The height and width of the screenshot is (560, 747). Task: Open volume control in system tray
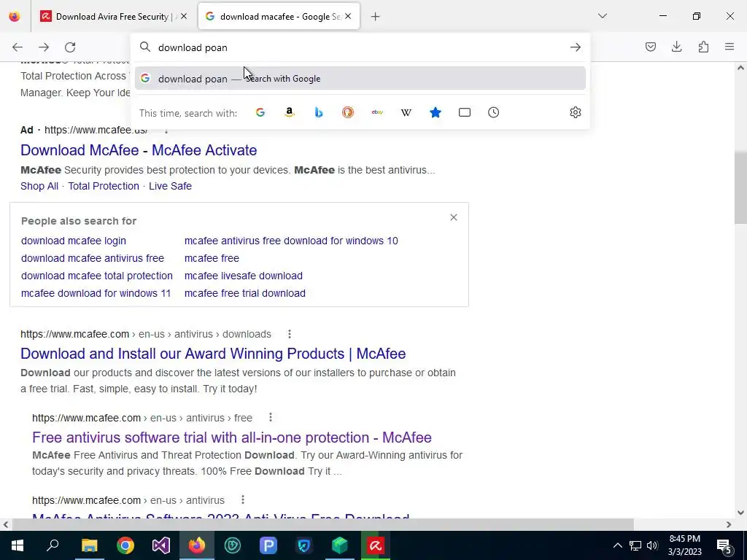tap(652, 545)
